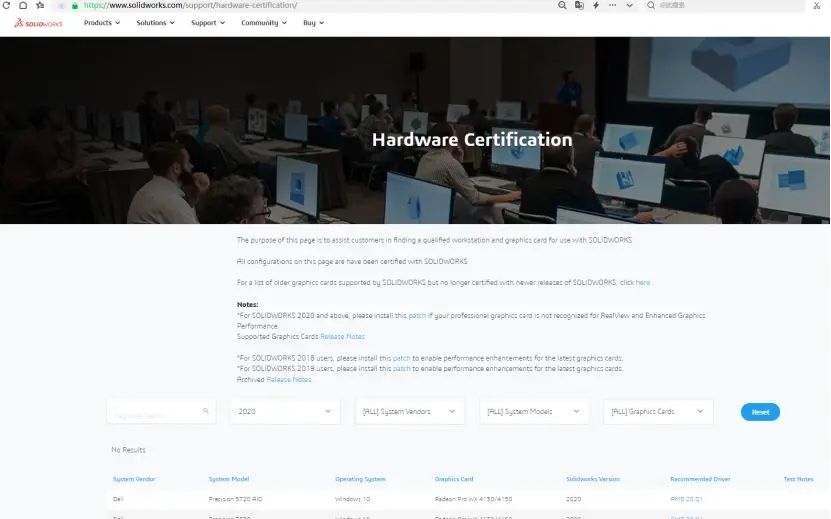Viewport: 831px width, 519px height.
Task: Click the Test Notes column header
Action: point(798,479)
